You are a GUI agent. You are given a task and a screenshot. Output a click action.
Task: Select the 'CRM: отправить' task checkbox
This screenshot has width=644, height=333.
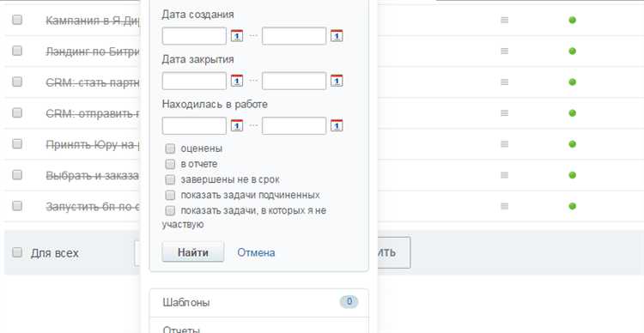(x=17, y=112)
